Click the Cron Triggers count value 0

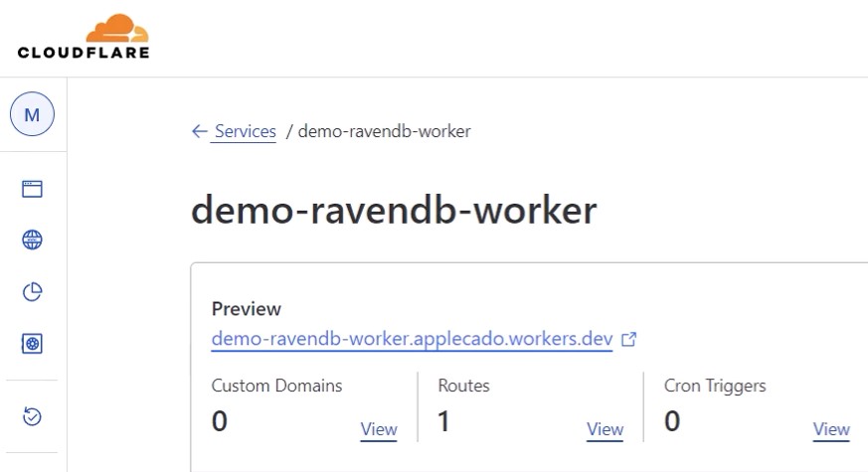tap(672, 421)
